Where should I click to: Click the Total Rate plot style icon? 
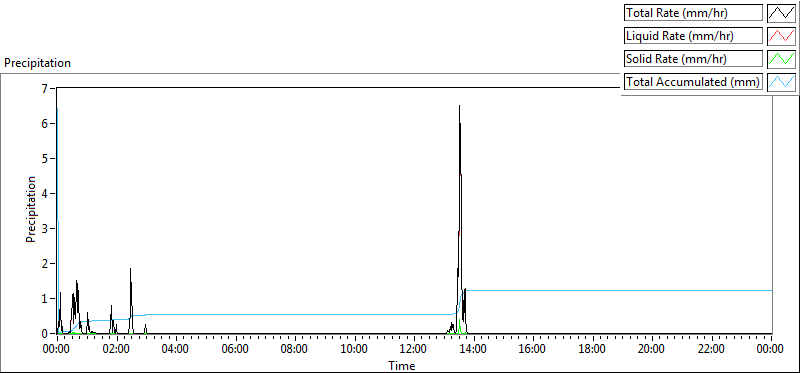point(781,13)
